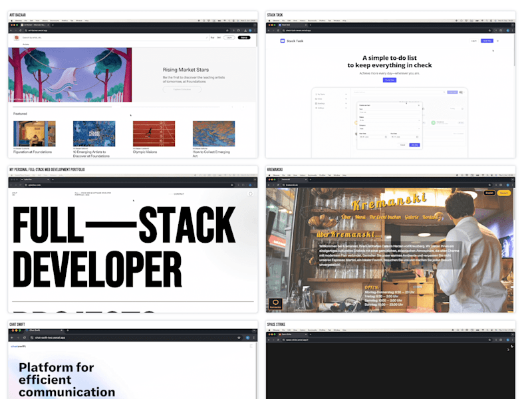Open the Category dropdown in create task dialog

point(390,128)
